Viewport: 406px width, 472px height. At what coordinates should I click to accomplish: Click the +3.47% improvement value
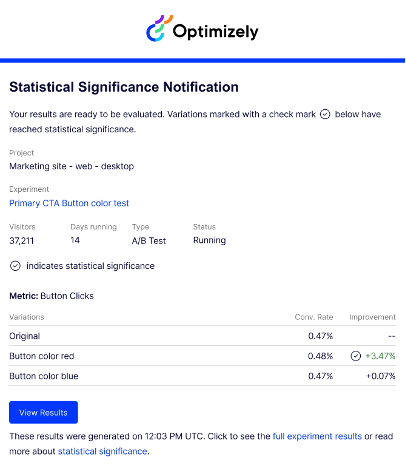click(380, 356)
